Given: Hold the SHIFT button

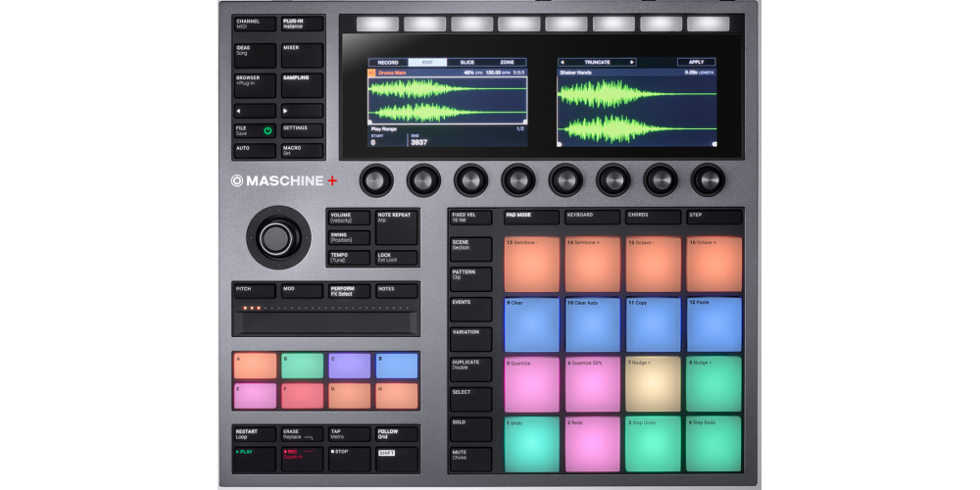Looking at the screenshot, I should pyautogui.click(x=397, y=460).
